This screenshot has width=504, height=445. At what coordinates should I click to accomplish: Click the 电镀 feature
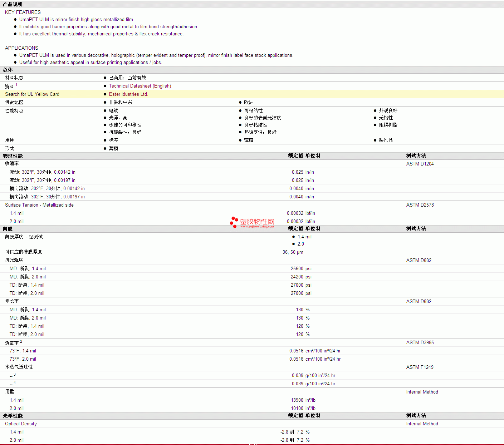114,110
